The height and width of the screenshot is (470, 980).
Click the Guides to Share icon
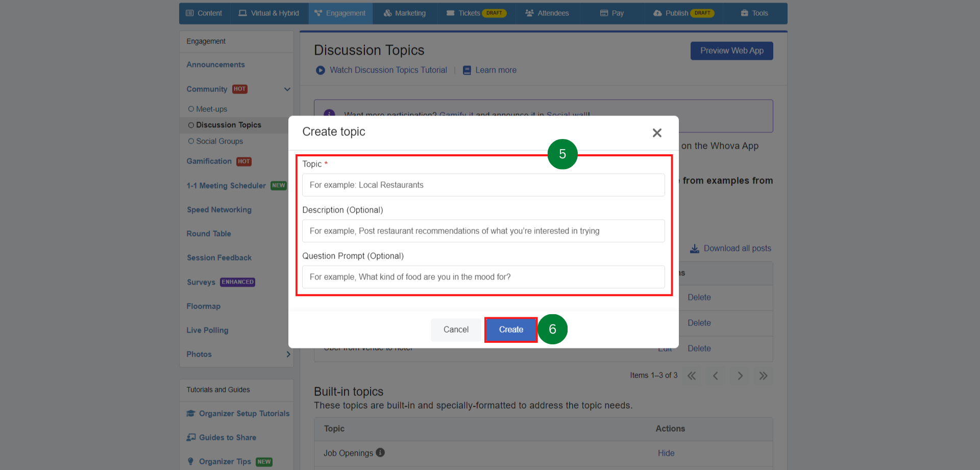pyautogui.click(x=191, y=437)
